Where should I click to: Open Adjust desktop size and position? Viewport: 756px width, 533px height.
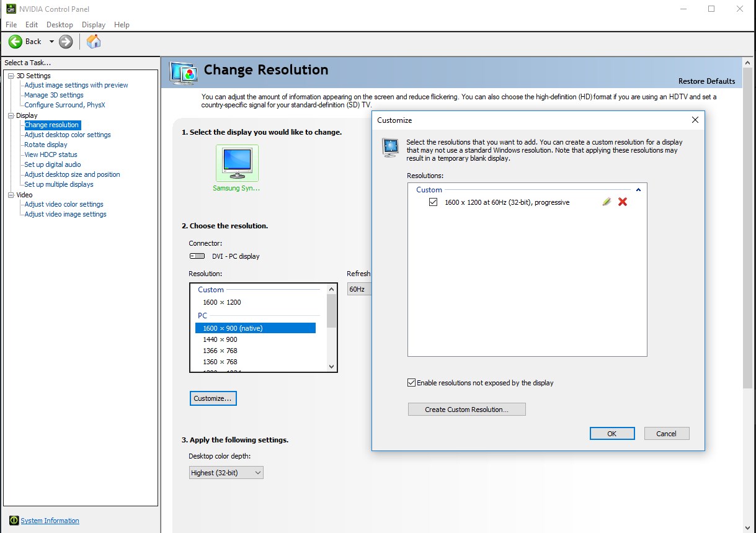(73, 174)
